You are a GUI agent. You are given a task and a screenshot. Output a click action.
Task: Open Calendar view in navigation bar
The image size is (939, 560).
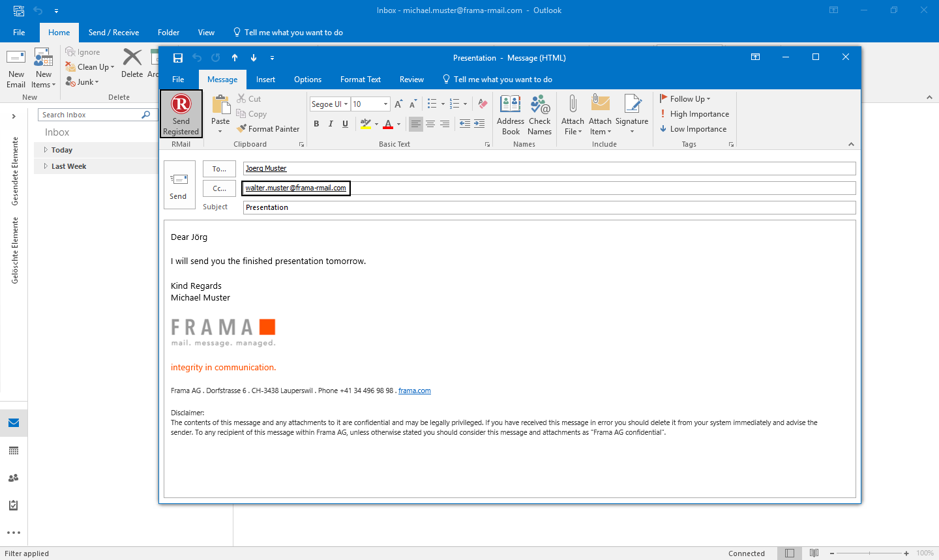pyautogui.click(x=14, y=450)
